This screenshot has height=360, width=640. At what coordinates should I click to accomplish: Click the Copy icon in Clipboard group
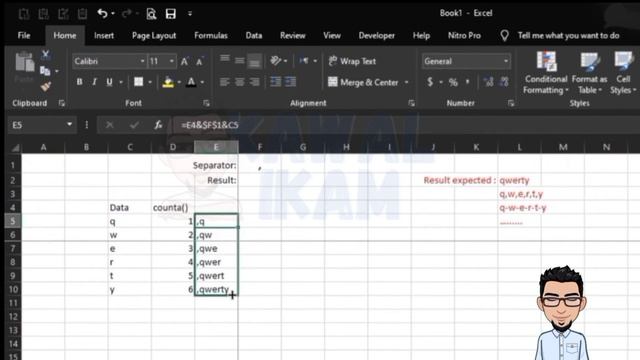[x=45, y=71]
